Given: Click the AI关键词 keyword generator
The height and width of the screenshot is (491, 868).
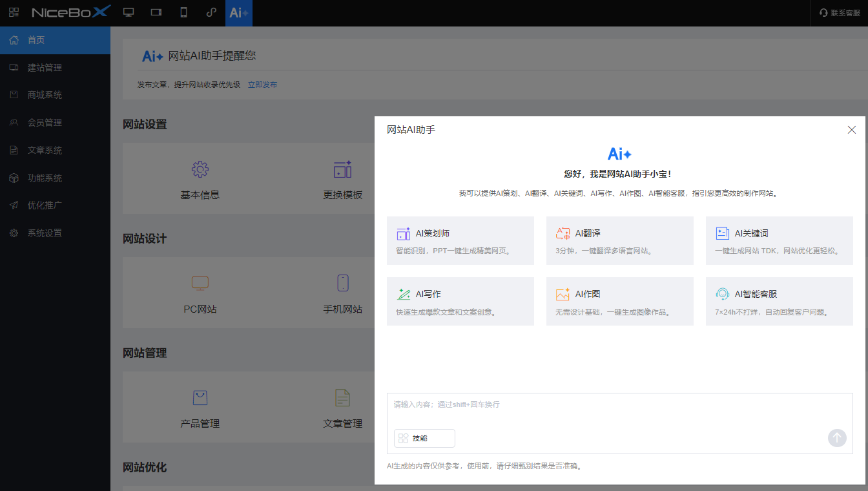Looking at the screenshot, I should point(779,240).
